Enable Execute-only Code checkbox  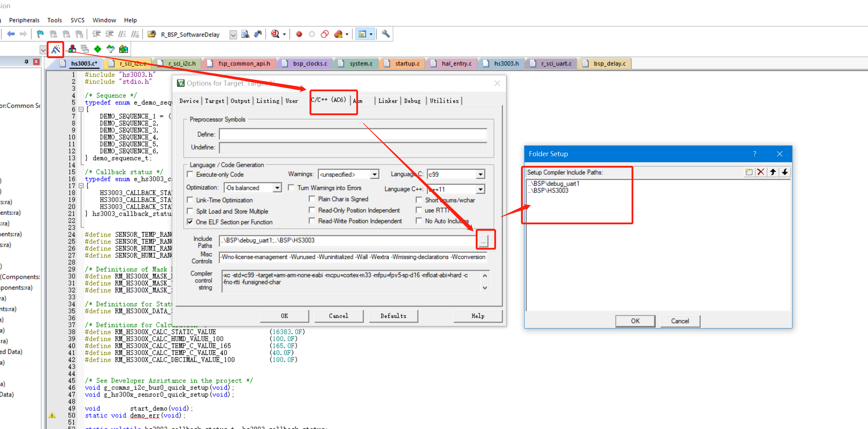(190, 174)
